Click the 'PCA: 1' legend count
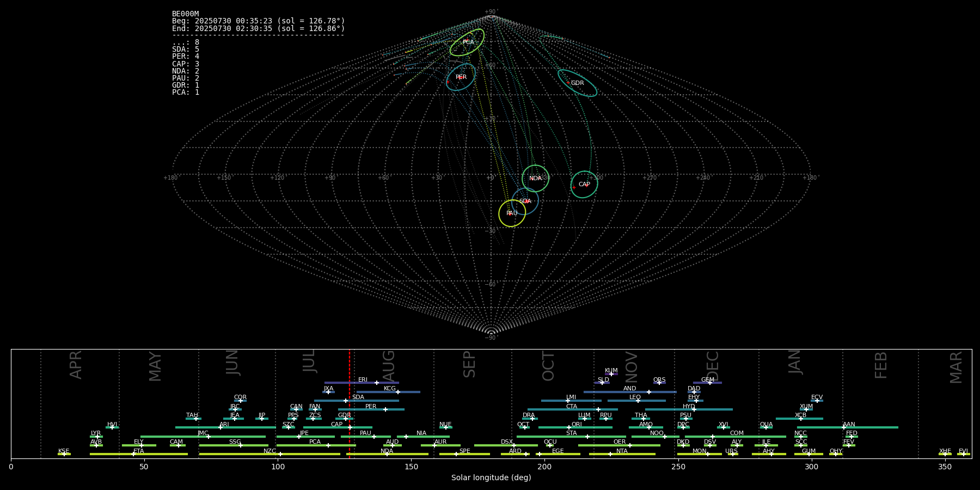The image size is (980, 490). tap(186, 93)
